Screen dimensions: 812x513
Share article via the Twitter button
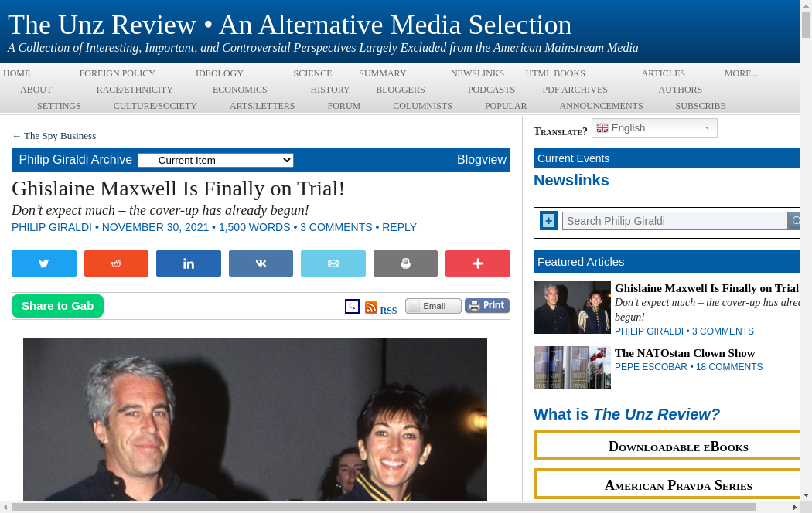click(x=44, y=263)
